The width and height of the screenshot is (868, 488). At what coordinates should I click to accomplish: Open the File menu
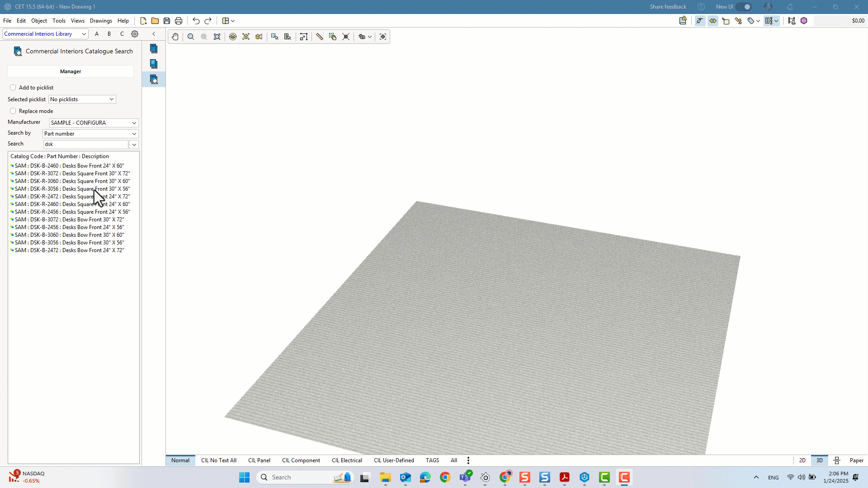click(7, 21)
